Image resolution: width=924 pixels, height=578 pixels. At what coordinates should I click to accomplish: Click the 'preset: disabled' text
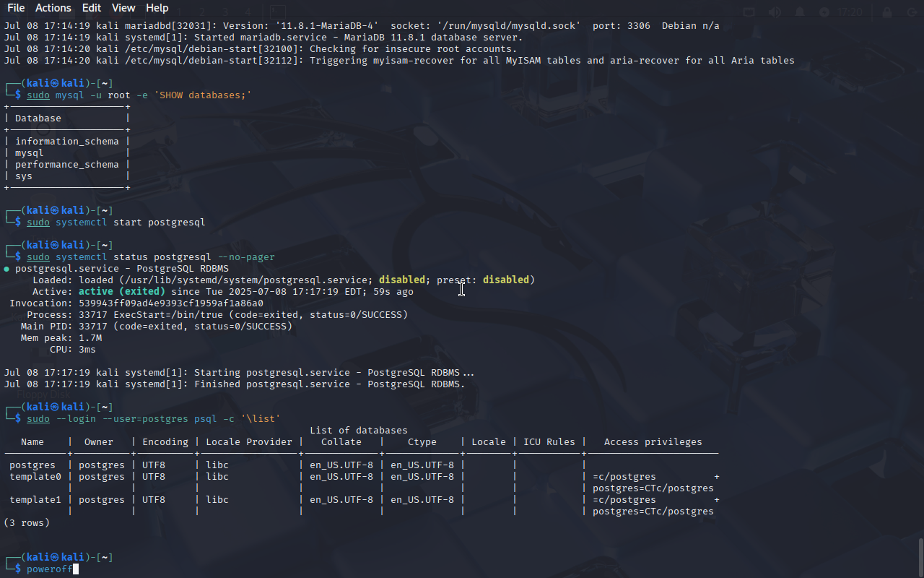coord(483,280)
